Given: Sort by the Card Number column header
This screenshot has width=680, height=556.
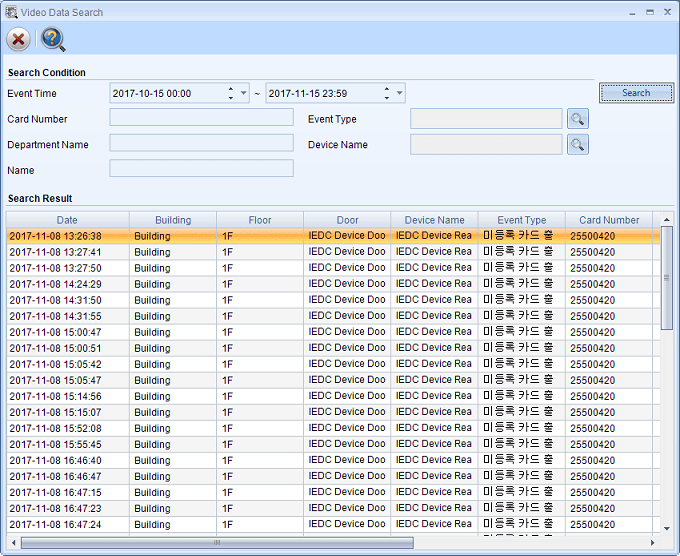Looking at the screenshot, I should pos(609,220).
